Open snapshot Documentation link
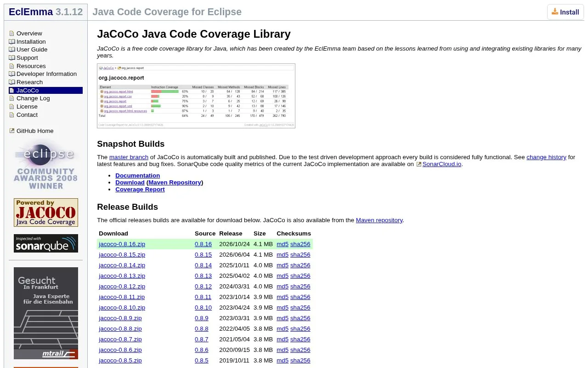Viewport: 588px width, 368px height. pos(138,176)
